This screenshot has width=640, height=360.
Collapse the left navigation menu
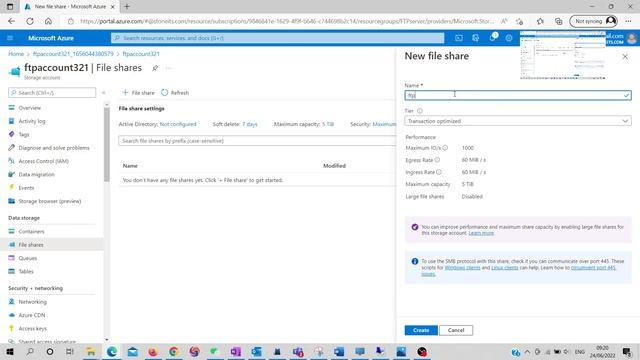(x=104, y=93)
